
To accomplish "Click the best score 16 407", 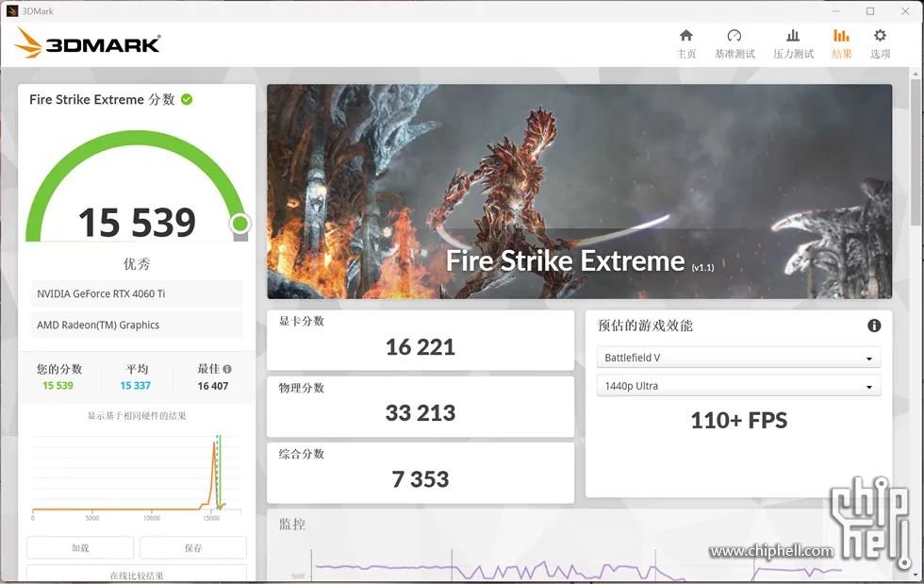I will pyautogui.click(x=213, y=386).
